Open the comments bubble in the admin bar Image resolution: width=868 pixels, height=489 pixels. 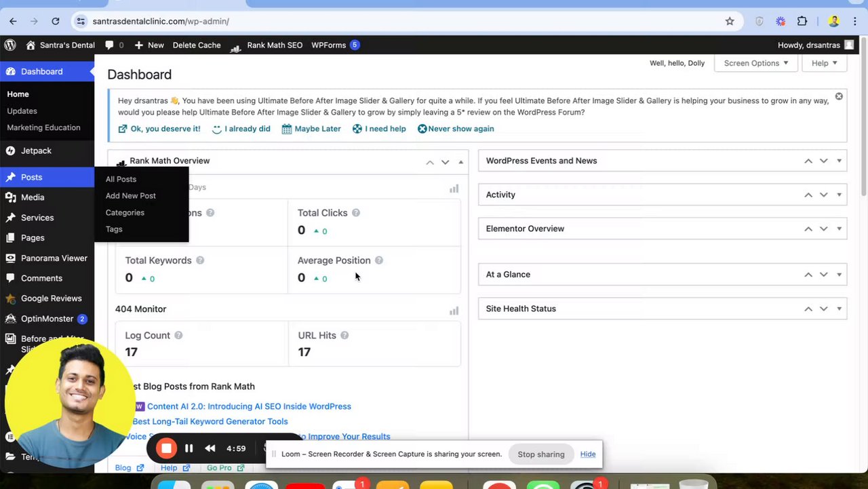[114, 45]
